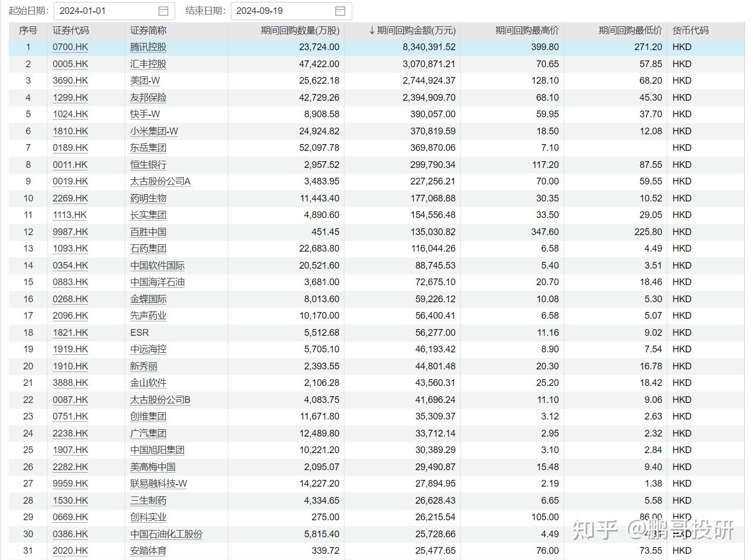Open the 1810.HK stock code link
The image size is (753, 560).
[69, 131]
